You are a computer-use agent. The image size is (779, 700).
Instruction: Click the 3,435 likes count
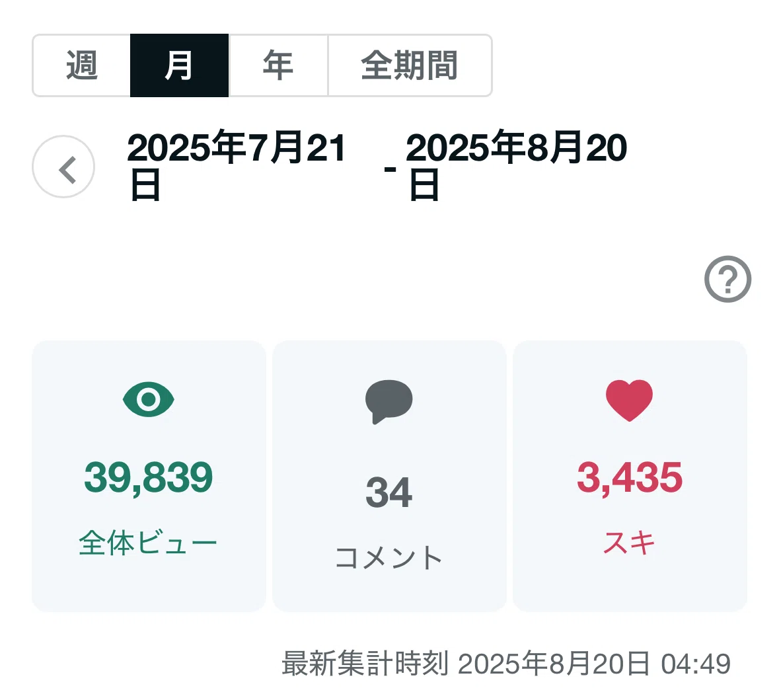tap(630, 477)
